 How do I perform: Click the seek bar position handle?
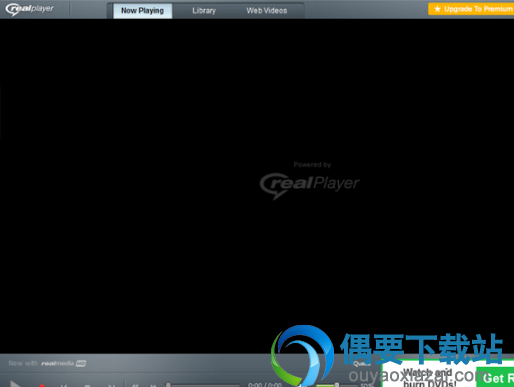pos(168,385)
